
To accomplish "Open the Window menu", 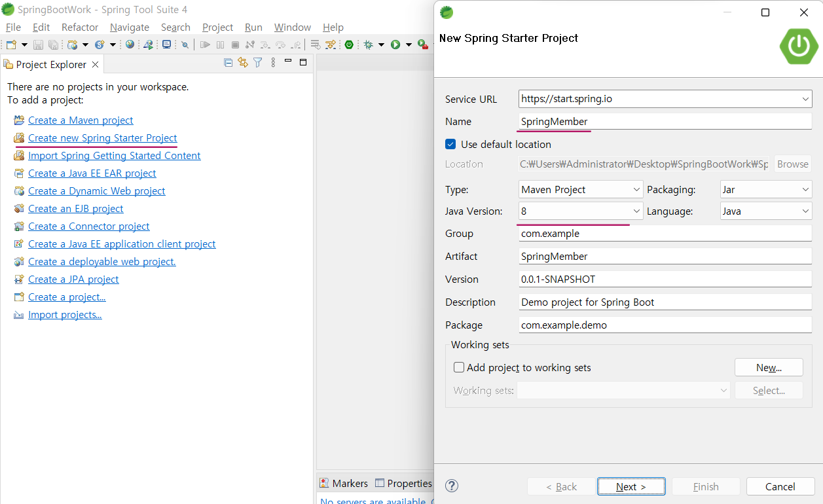I will tap(293, 27).
